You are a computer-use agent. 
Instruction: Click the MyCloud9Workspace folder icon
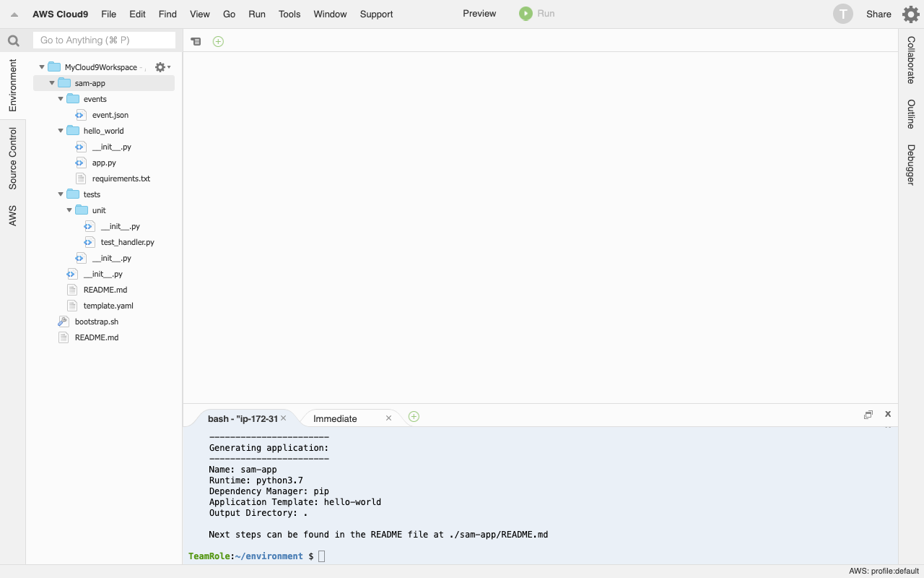[x=54, y=67]
